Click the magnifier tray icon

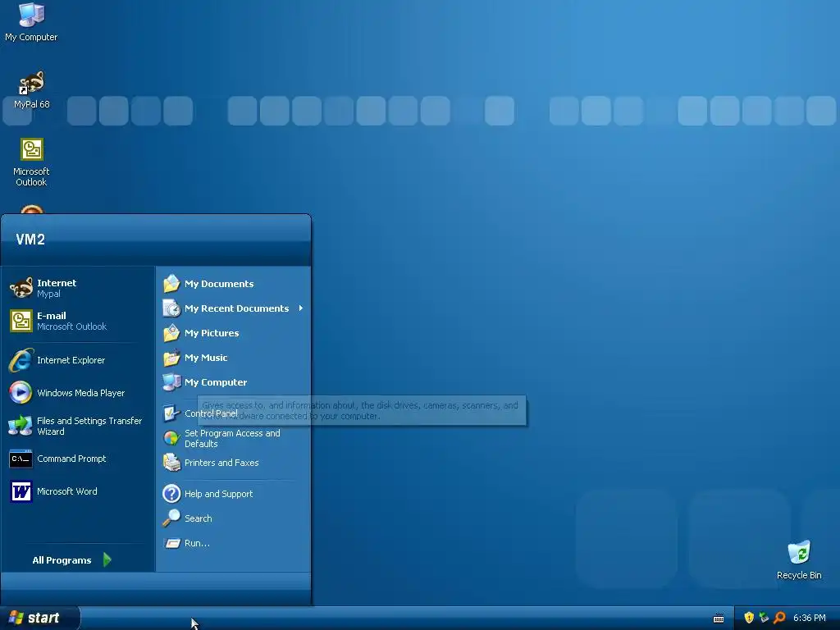tap(779, 618)
